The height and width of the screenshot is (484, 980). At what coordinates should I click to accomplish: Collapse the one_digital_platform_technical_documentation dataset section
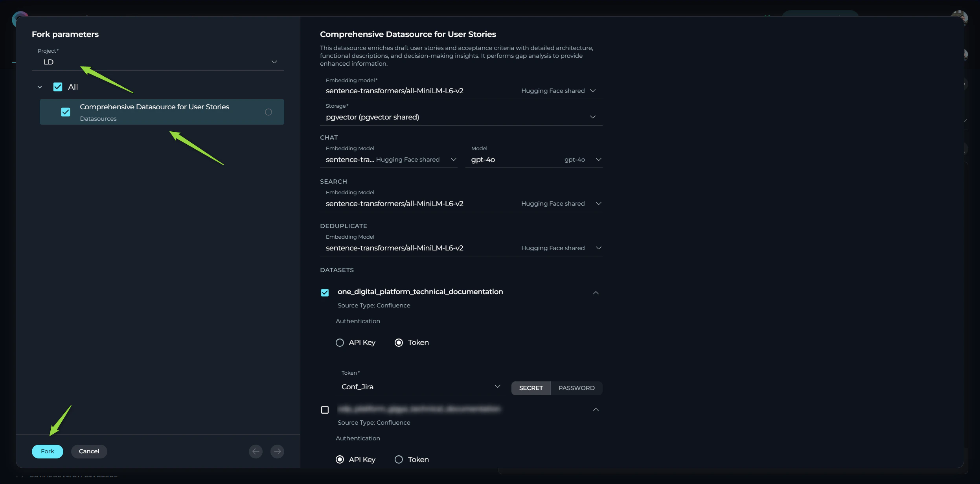click(x=595, y=293)
